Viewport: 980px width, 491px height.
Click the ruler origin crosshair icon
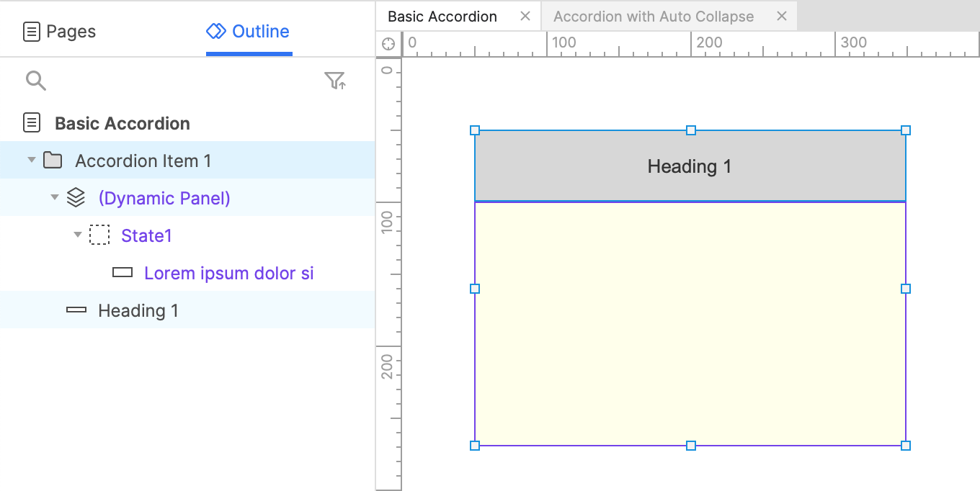(388, 44)
